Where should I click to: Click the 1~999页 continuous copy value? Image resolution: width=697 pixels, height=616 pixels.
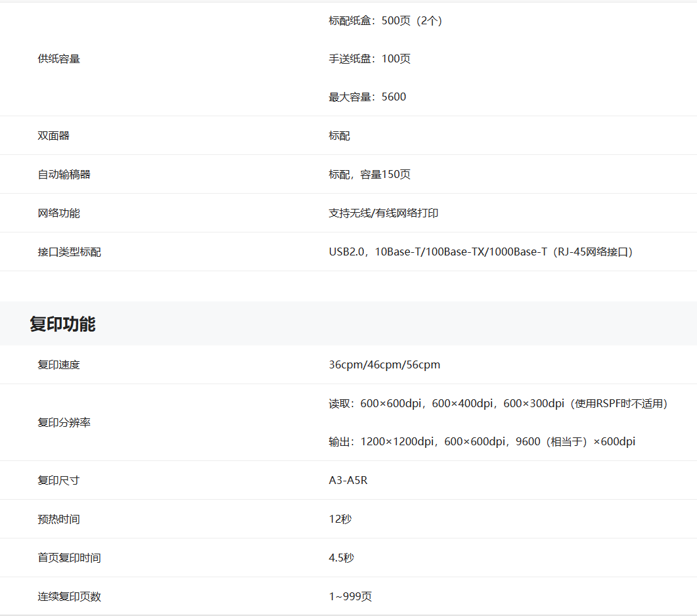pyautogui.click(x=351, y=597)
